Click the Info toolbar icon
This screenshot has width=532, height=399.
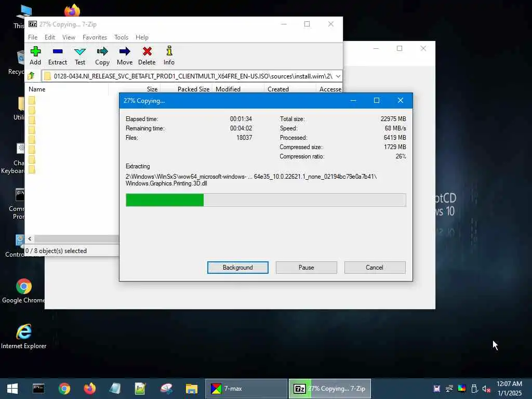(169, 56)
